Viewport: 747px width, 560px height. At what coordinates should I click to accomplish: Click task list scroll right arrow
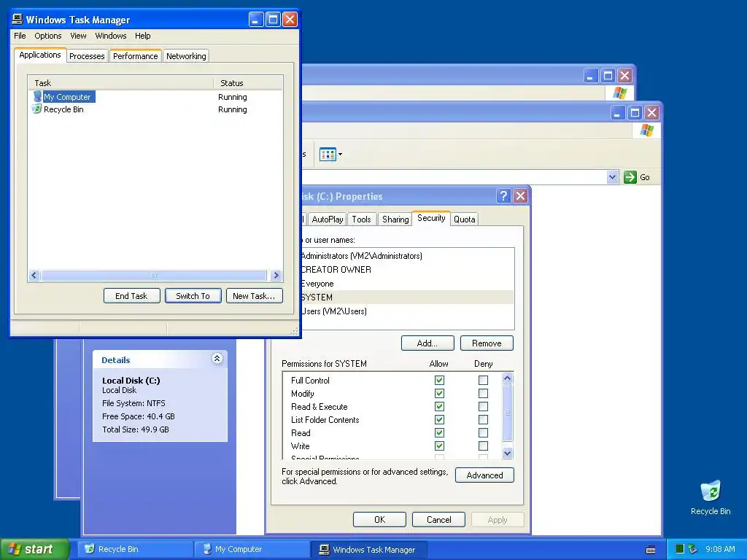[276, 275]
